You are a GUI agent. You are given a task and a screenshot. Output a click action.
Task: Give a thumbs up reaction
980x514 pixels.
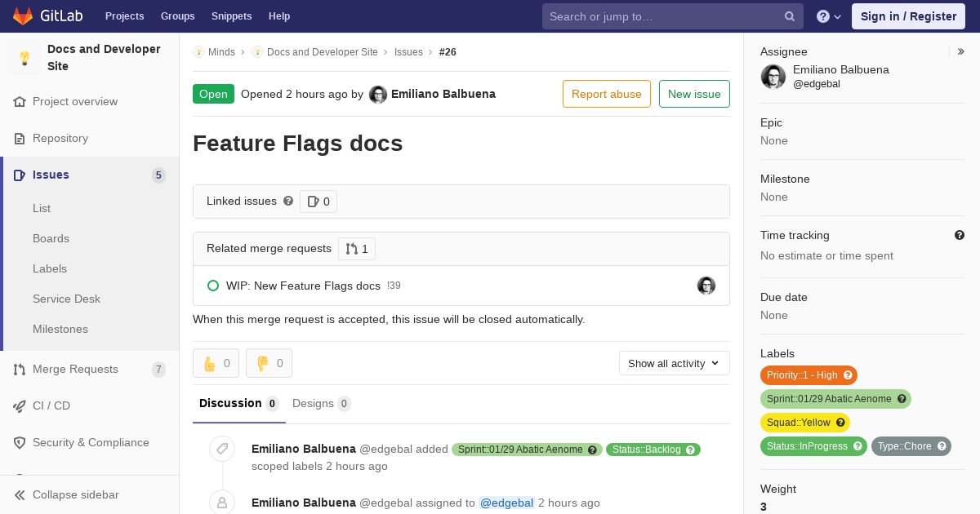tap(216, 363)
